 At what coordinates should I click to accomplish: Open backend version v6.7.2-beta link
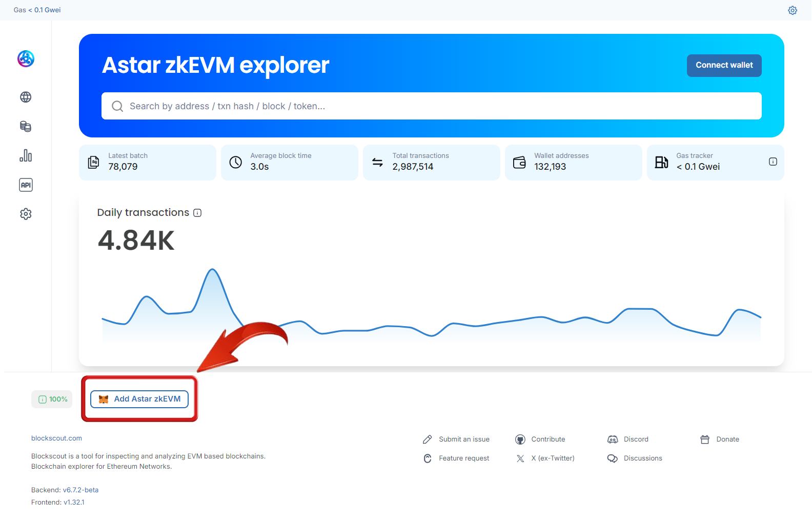coord(80,490)
